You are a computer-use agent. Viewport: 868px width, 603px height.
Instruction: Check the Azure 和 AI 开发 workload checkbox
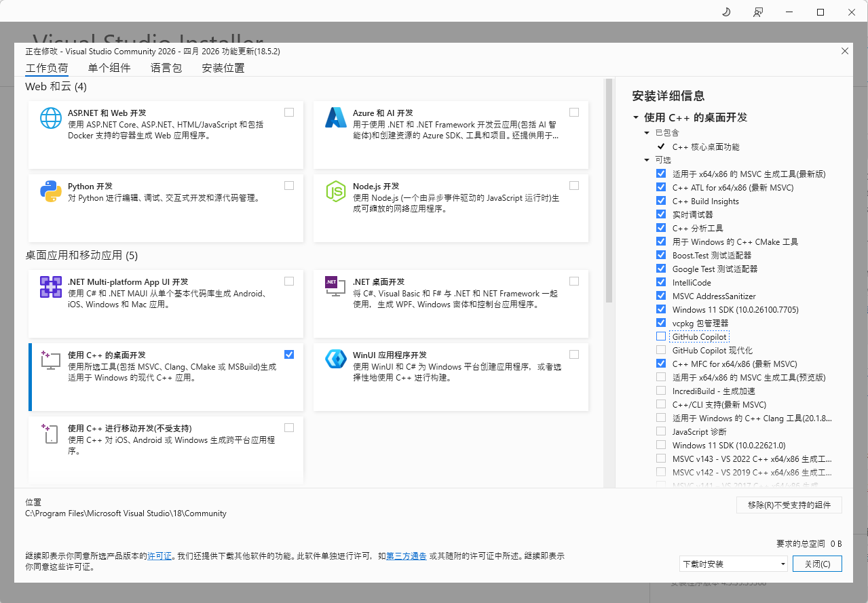tap(574, 112)
